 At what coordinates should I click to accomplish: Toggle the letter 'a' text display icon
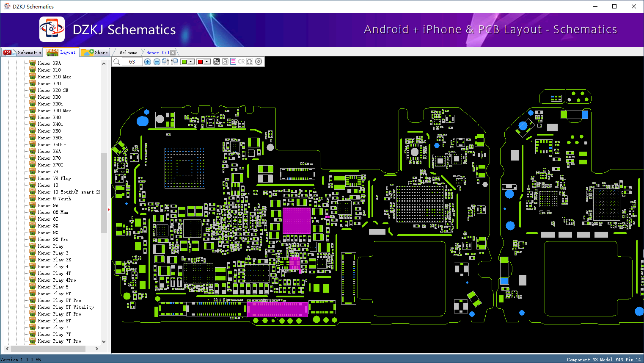coord(225,61)
